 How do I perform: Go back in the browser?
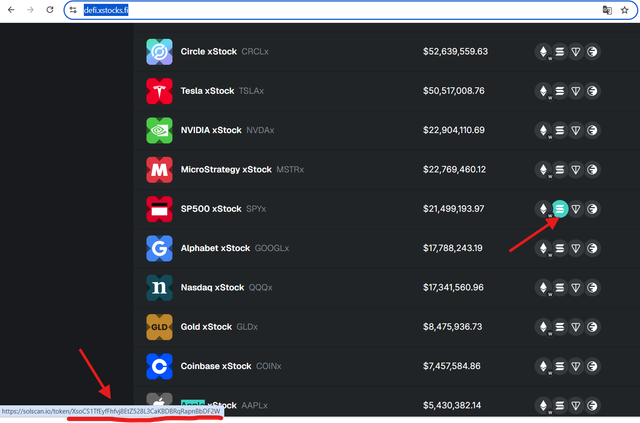pyautogui.click(x=11, y=10)
